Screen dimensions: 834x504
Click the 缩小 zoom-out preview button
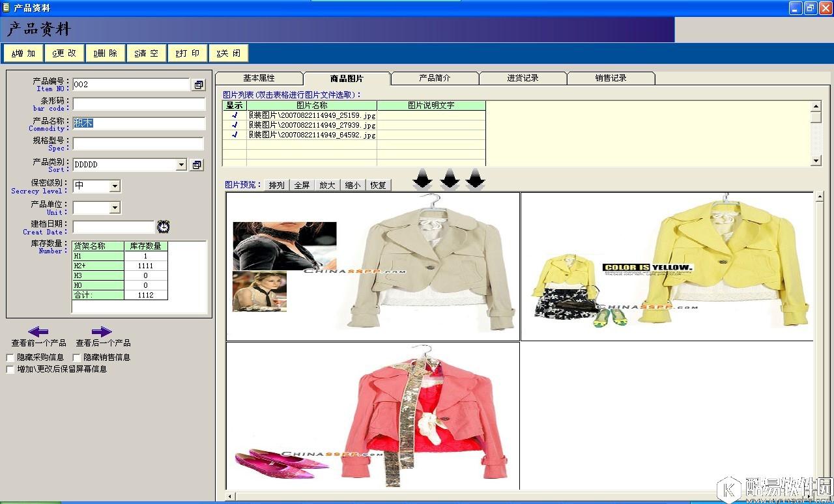(352, 185)
